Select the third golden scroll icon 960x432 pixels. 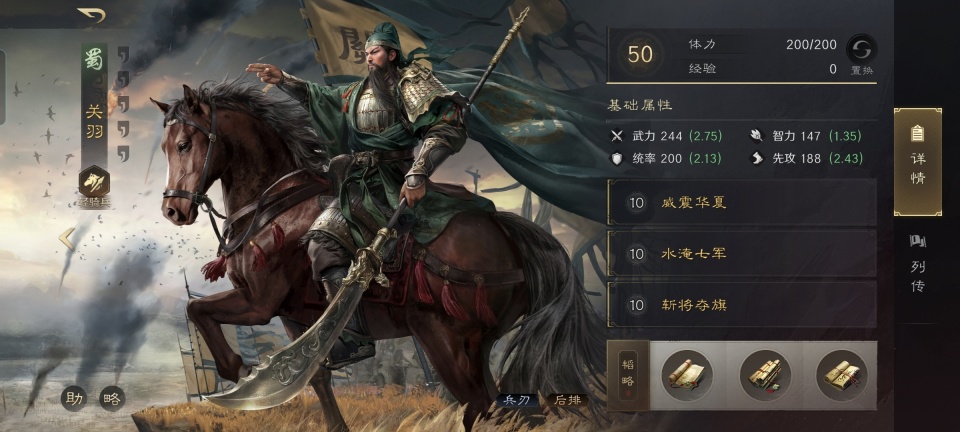[842, 375]
